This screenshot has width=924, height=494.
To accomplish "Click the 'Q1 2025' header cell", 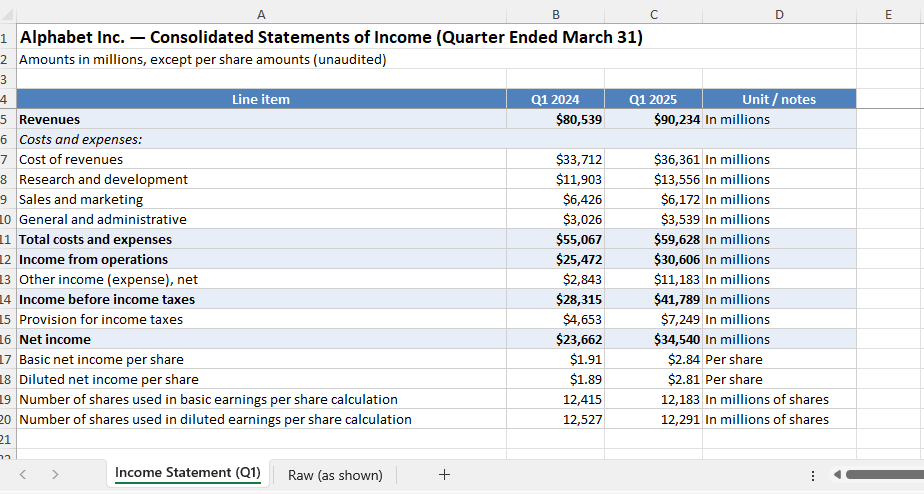I will 653,99.
